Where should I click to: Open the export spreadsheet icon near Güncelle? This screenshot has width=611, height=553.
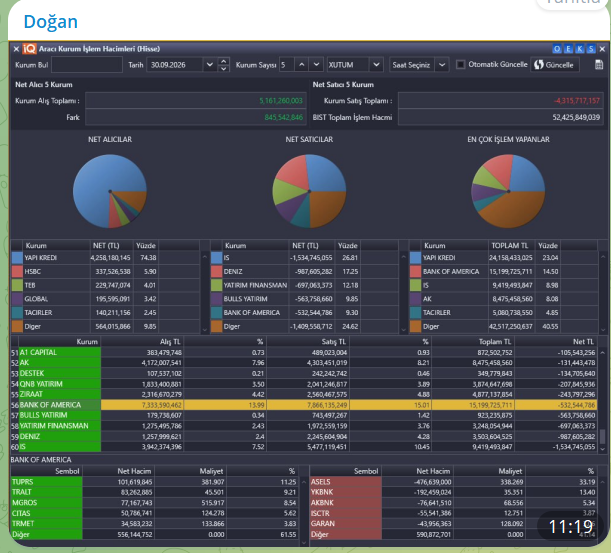click(x=599, y=65)
